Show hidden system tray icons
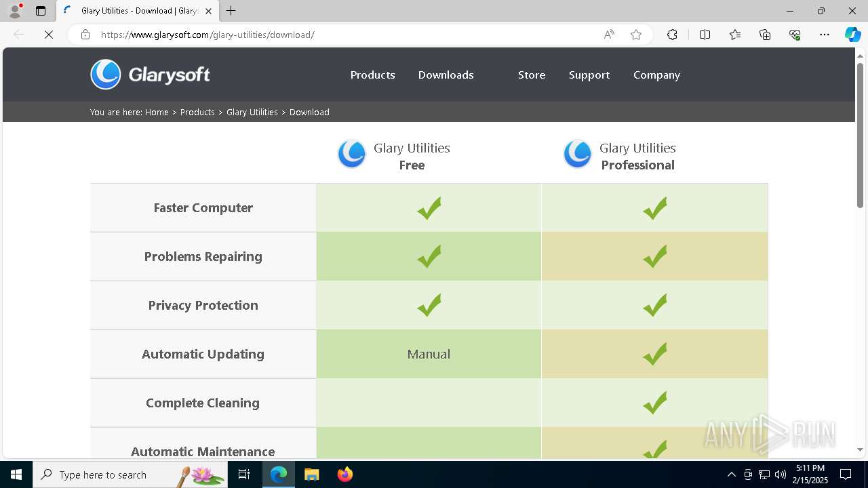Screen dimensions: 868x488 [731, 474]
